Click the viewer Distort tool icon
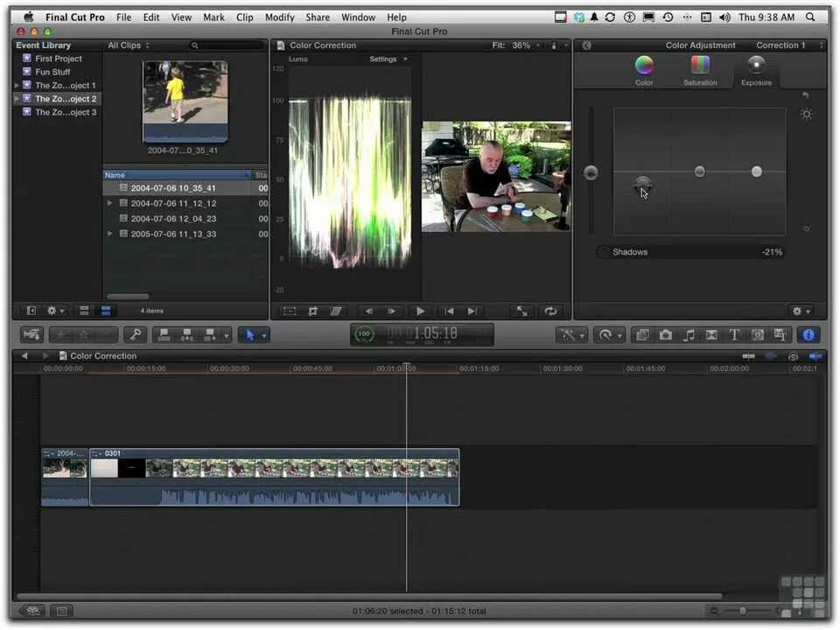This screenshot has height=630, width=840. pyautogui.click(x=336, y=311)
